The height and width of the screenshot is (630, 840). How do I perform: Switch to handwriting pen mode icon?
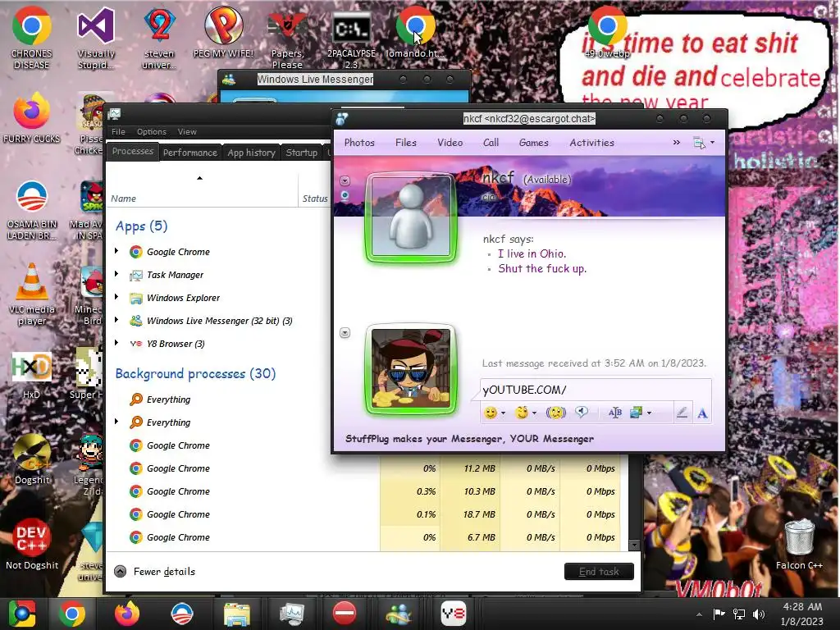(x=682, y=413)
